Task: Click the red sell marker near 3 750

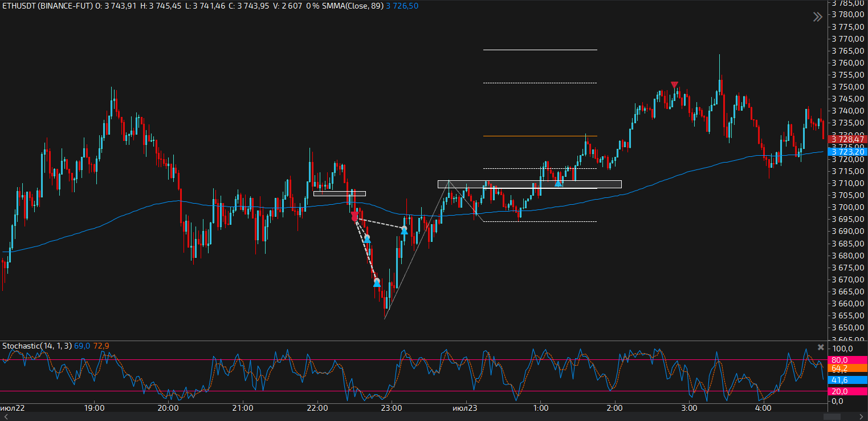Action: tap(674, 85)
